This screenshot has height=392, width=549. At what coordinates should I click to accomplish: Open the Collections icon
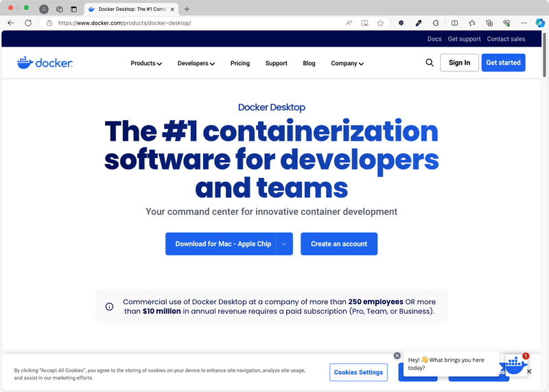489,23
